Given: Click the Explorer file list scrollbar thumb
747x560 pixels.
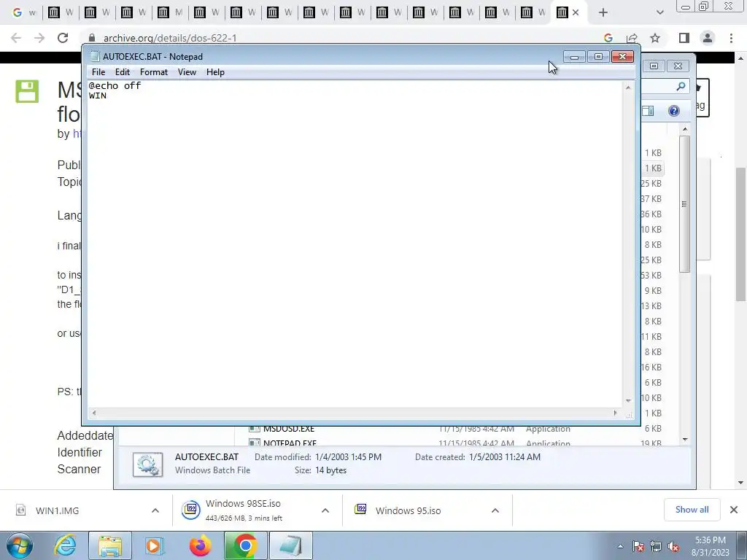Looking at the screenshot, I should click(x=684, y=204).
